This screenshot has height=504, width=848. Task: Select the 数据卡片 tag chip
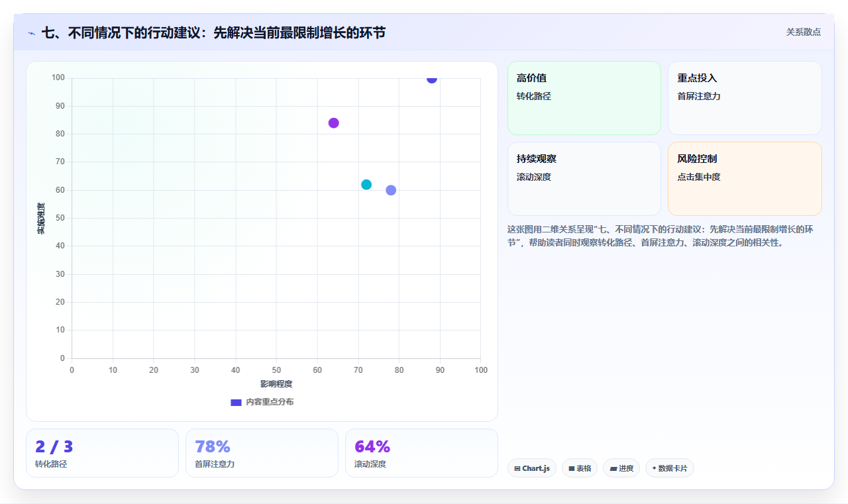tap(670, 468)
